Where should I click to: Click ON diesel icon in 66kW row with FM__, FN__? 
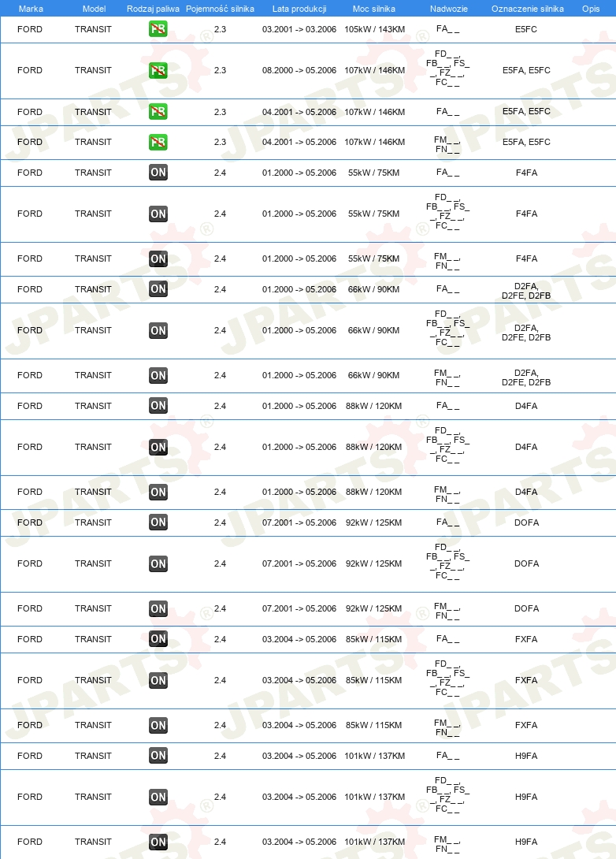[x=158, y=375]
